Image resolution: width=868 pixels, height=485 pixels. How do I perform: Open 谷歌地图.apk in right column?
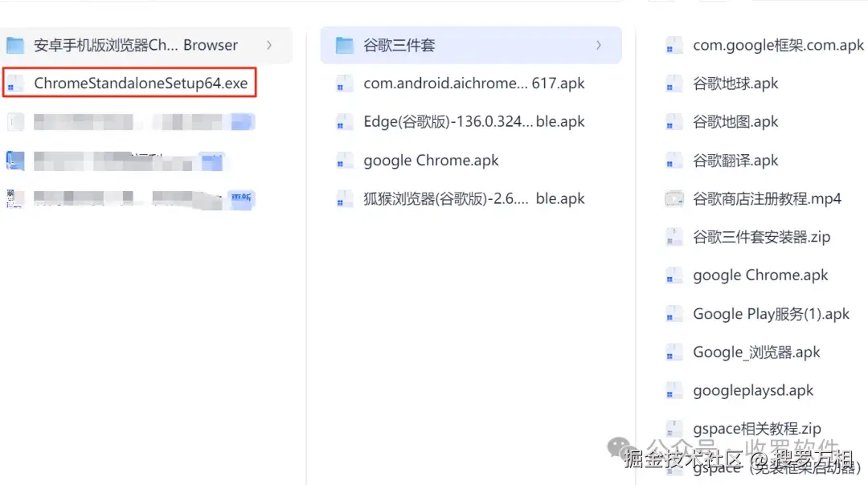tap(764, 122)
